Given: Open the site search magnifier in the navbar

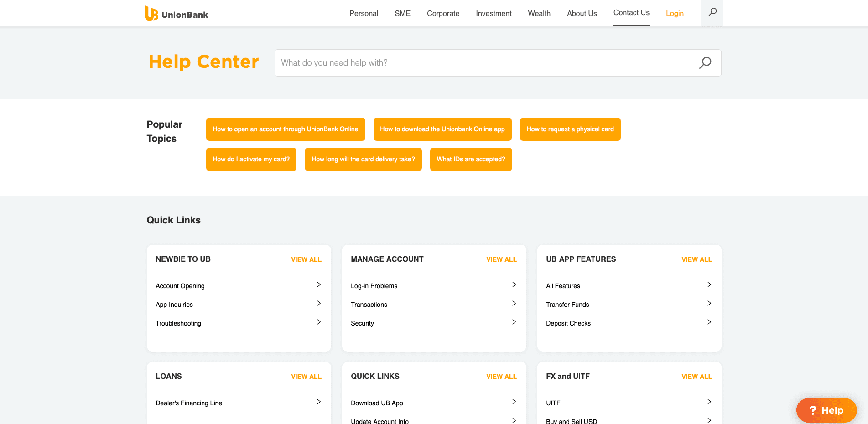Looking at the screenshot, I should click(x=712, y=13).
